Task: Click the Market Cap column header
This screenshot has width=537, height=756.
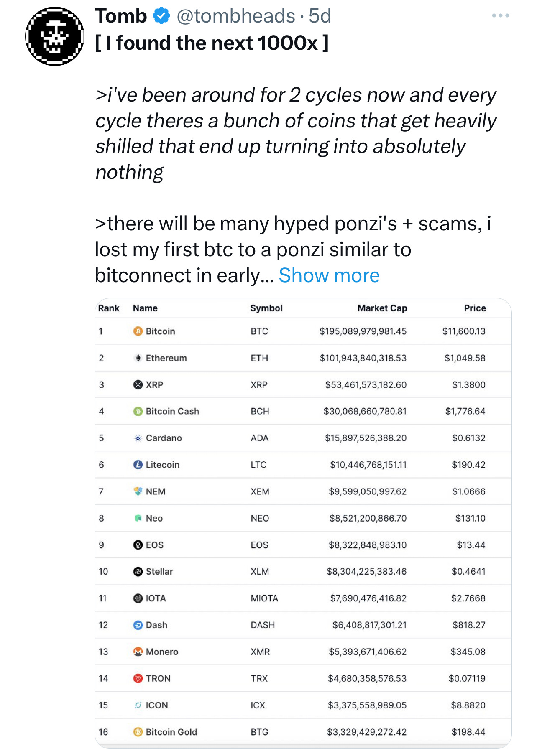Action: click(x=382, y=308)
